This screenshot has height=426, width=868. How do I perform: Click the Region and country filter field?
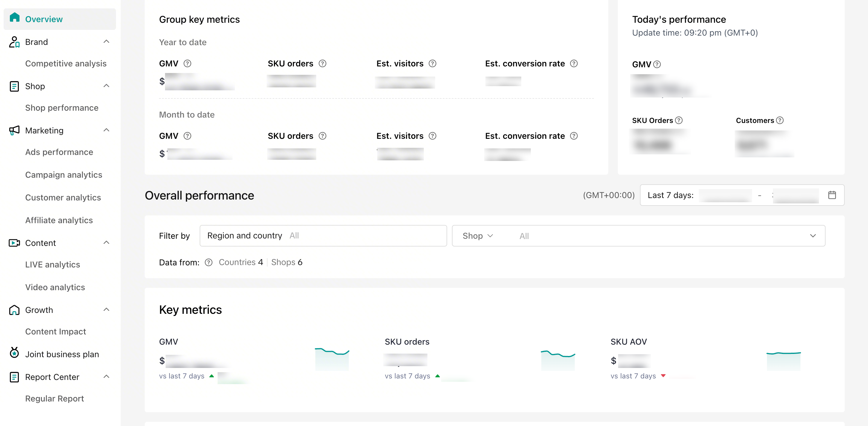(x=323, y=236)
